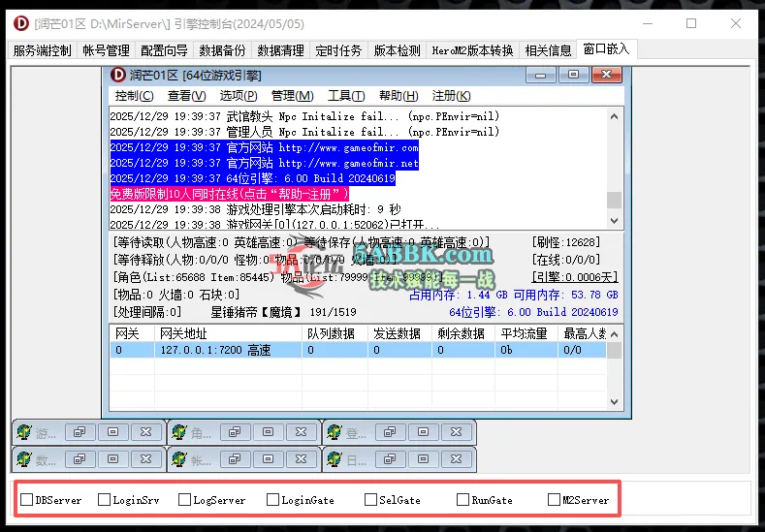Open the 帮助(H) menu
Viewport: 765px width, 532px height.
[x=398, y=96]
